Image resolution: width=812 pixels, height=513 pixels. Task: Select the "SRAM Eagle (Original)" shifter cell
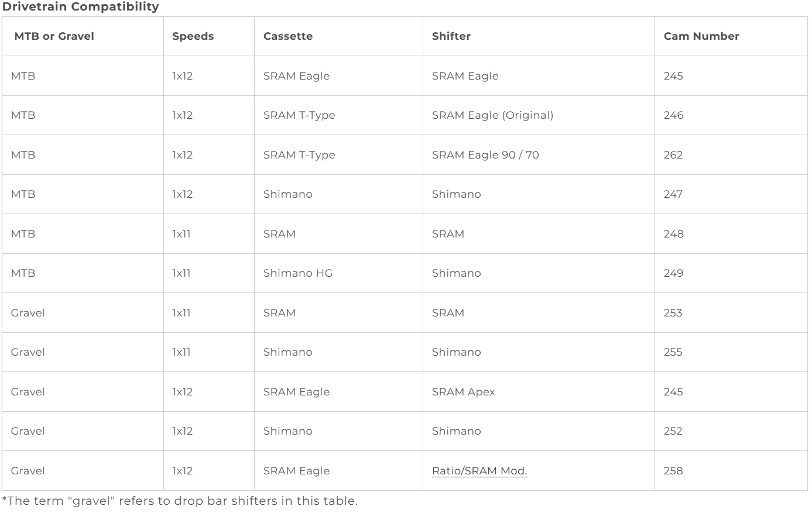tap(492, 115)
